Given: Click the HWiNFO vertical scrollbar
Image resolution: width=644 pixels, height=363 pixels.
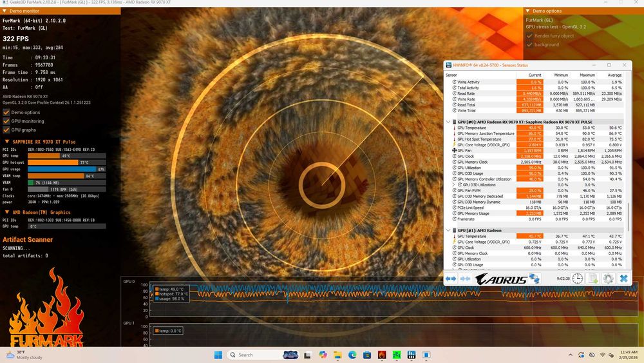Looking at the screenshot, I should [628, 216].
